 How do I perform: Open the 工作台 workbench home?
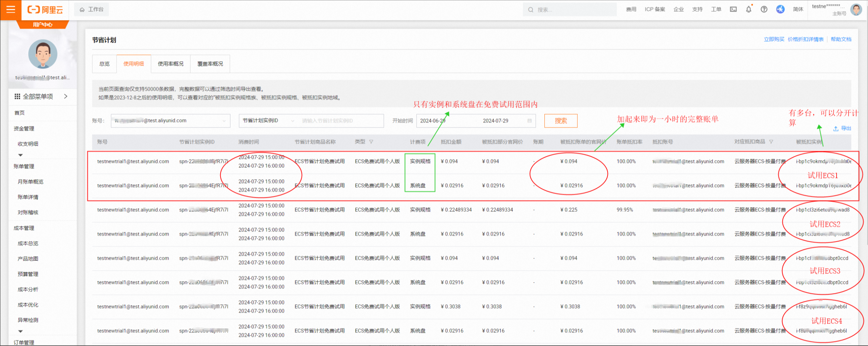[91, 10]
